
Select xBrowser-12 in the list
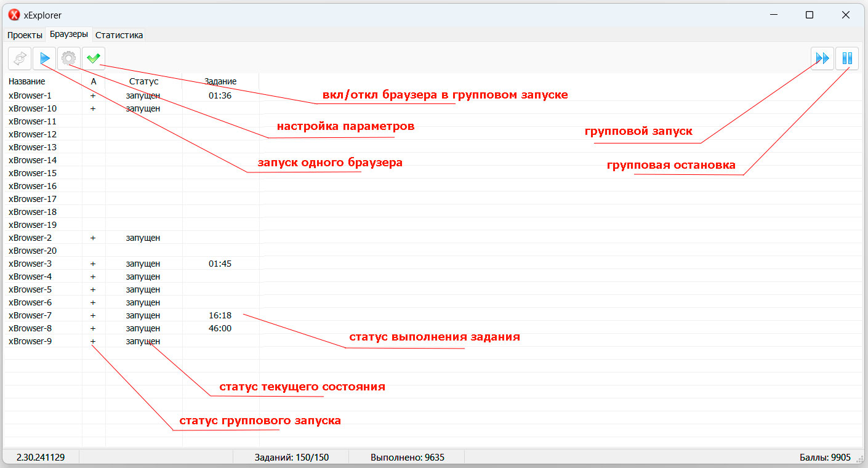point(132,134)
